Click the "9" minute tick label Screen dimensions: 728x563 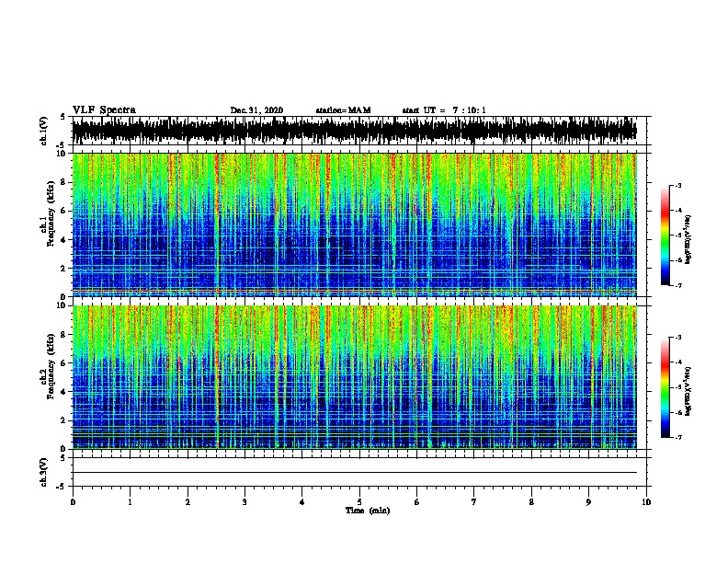(588, 502)
